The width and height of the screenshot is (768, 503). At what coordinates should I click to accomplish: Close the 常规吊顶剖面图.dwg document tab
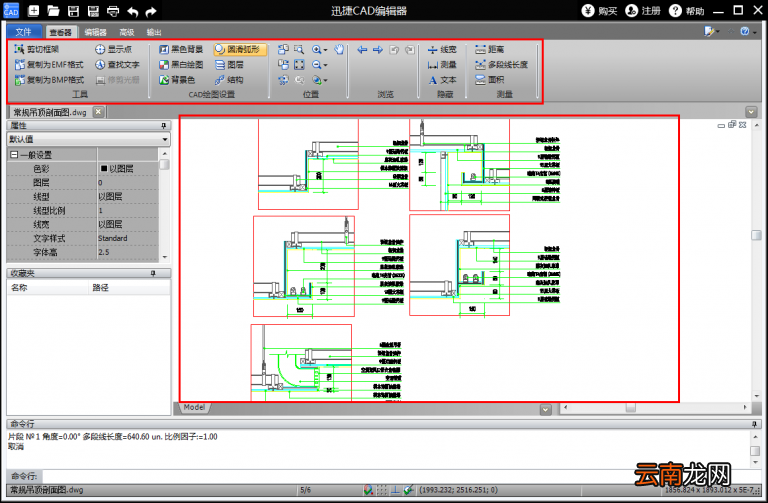98,112
